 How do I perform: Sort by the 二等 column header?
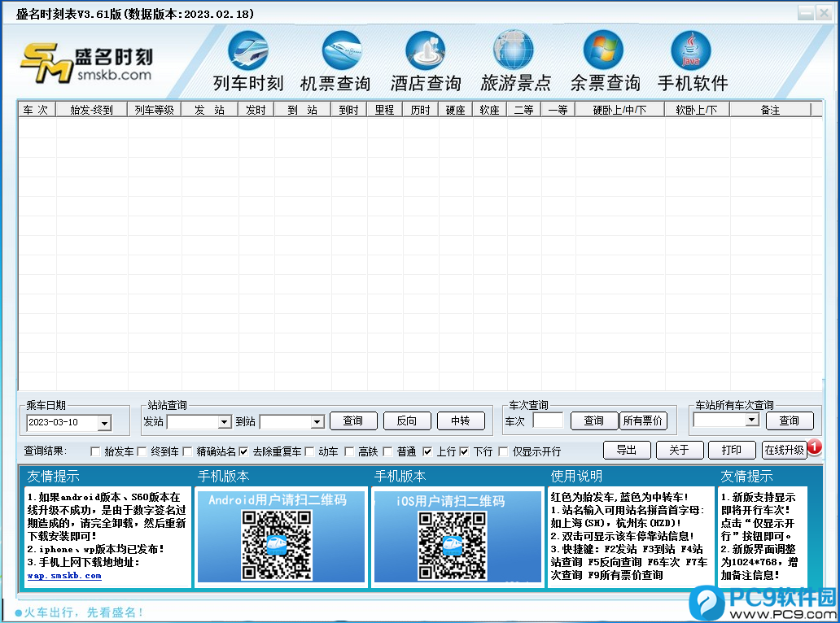click(524, 110)
